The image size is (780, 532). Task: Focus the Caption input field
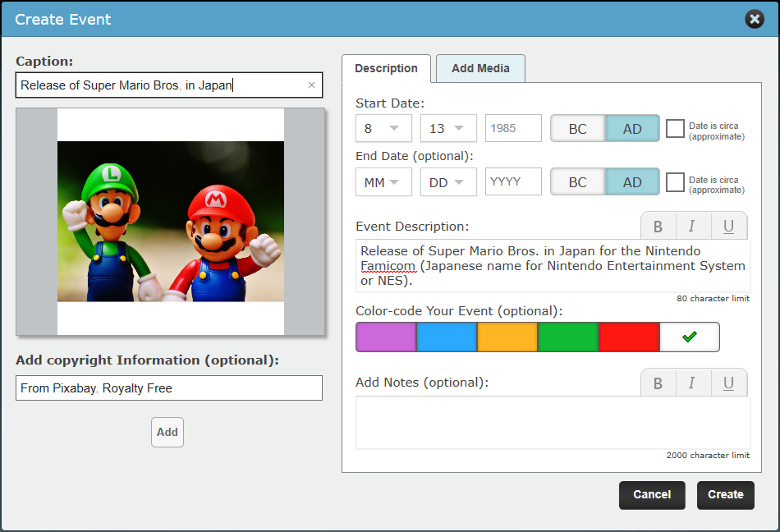tap(169, 85)
